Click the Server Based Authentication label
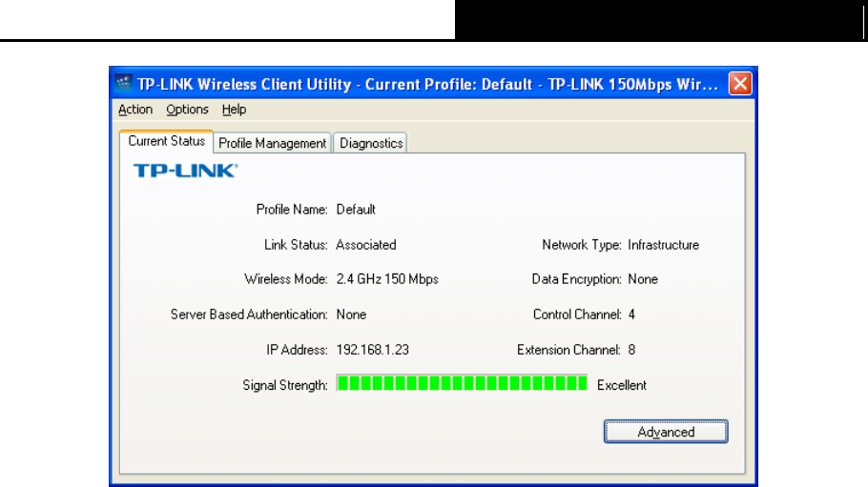 pyautogui.click(x=249, y=315)
